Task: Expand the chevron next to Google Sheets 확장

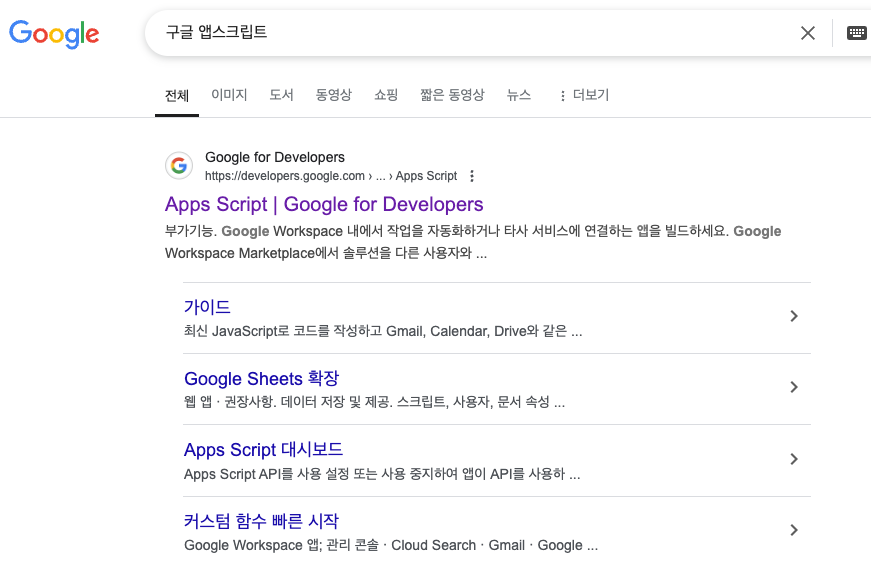Action: pos(794,387)
